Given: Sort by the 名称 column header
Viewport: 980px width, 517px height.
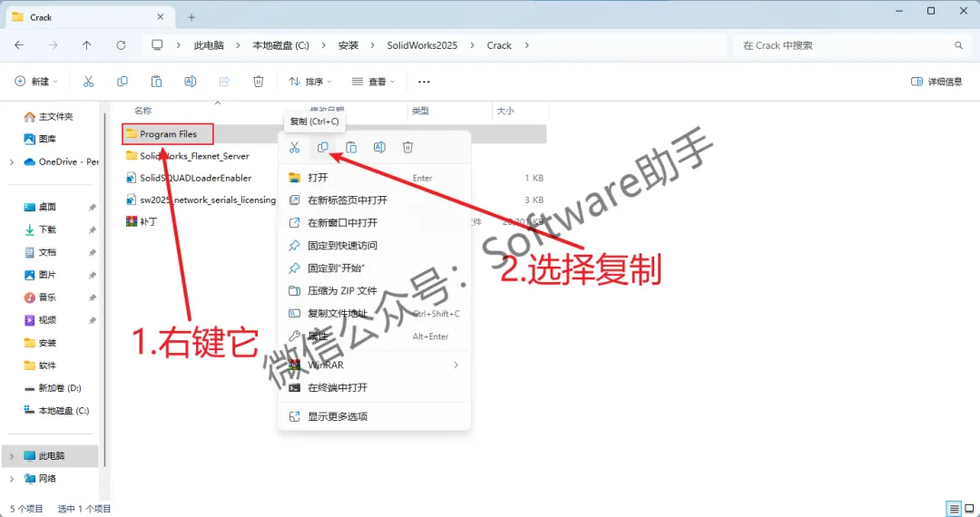Looking at the screenshot, I should pos(143,111).
